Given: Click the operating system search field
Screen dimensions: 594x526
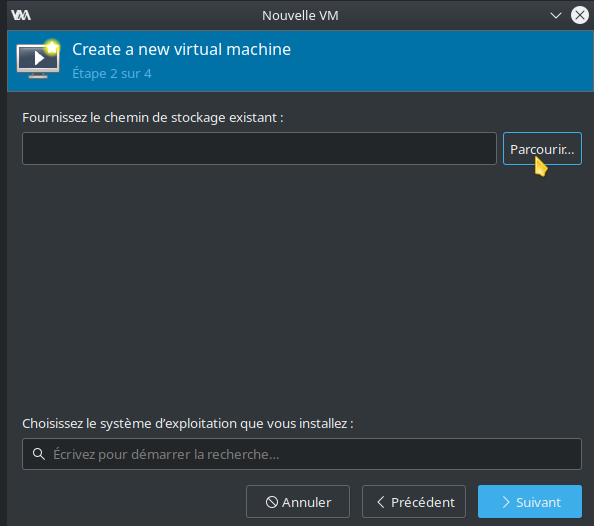Looking at the screenshot, I should [x=302, y=454].
